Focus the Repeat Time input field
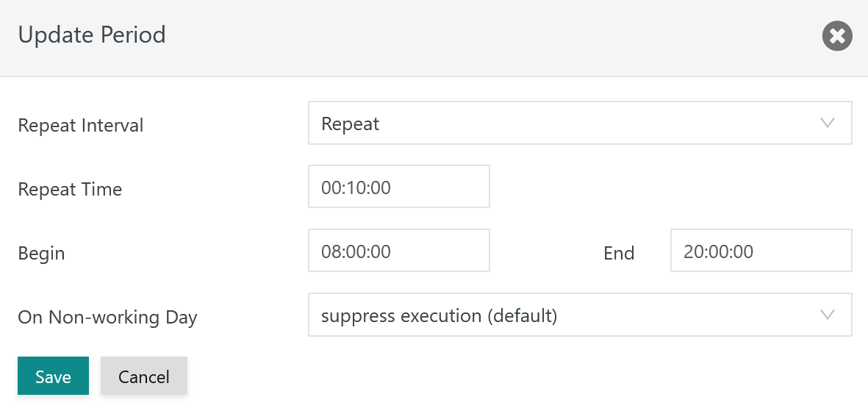This screenshot has width=868, height=411. click(398, 187)
